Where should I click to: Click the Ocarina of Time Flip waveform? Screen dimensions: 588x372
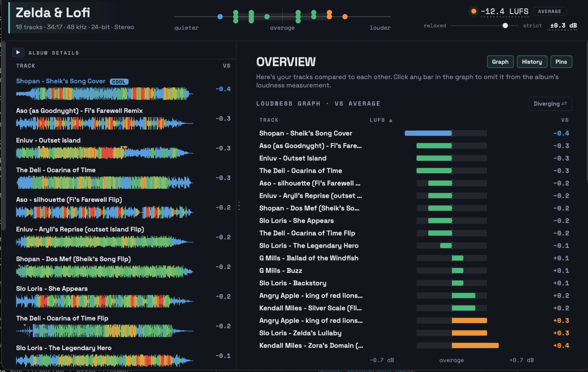104,331
